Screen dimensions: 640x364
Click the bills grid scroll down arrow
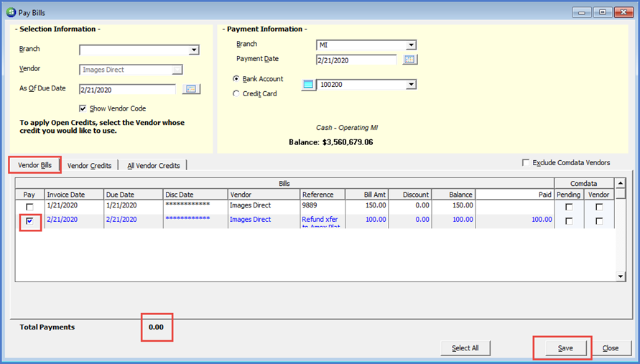click(621, 276)
